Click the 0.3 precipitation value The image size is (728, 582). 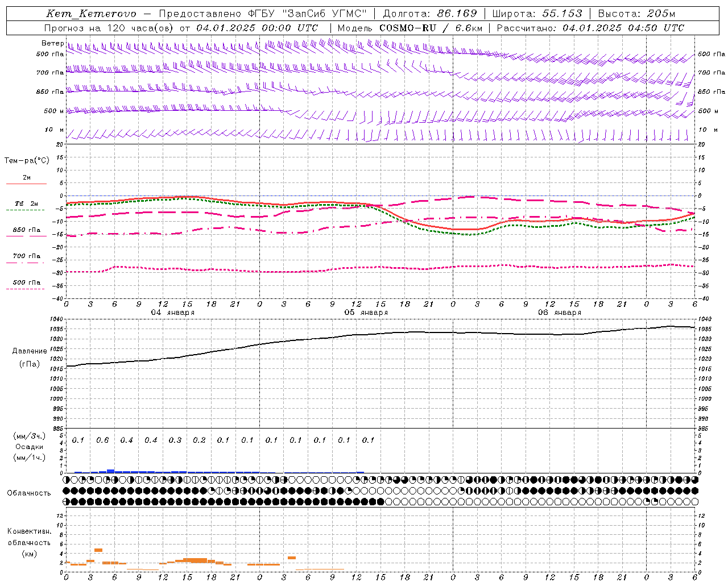(175, 440)
